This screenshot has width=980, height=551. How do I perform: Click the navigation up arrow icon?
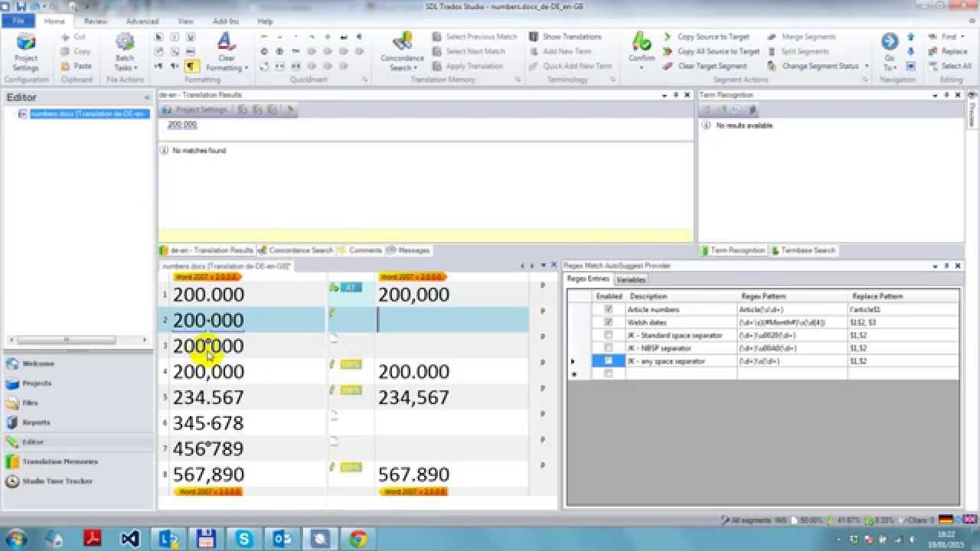pos(911,37)
